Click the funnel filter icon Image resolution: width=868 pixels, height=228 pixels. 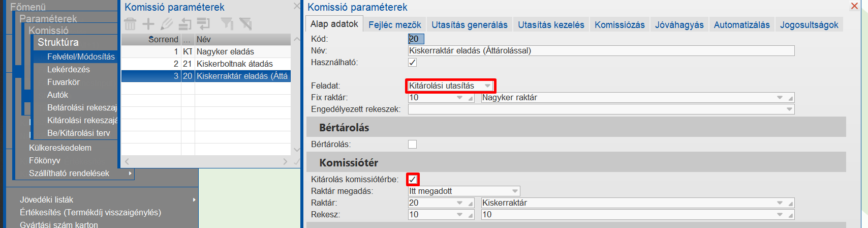click(227, 24)
